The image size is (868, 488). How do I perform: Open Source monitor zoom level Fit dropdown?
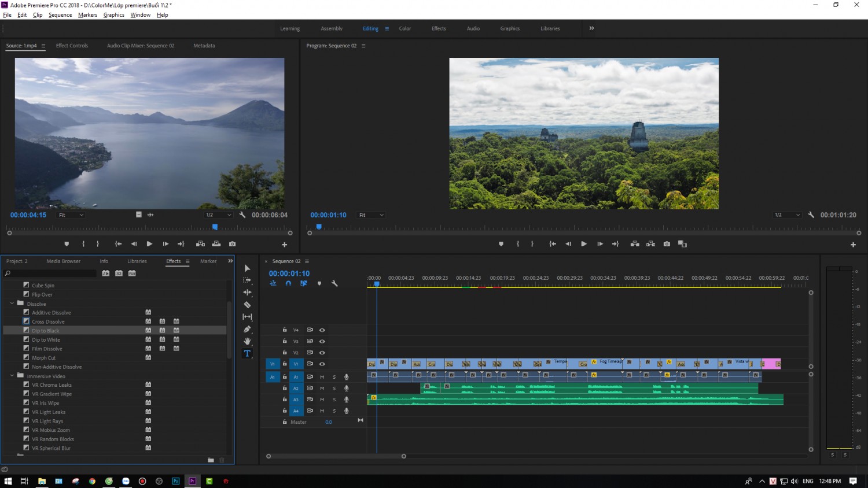(x=71, y=215)
